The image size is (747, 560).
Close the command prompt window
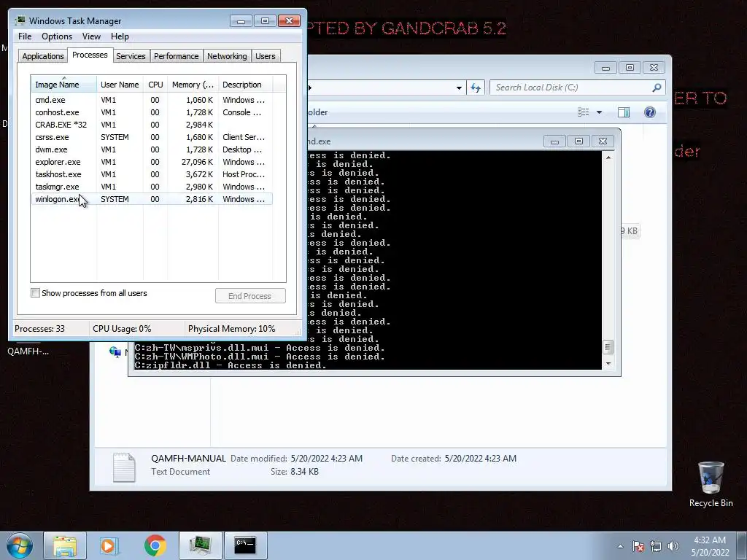pyautogui.click(x=603, y=141)
